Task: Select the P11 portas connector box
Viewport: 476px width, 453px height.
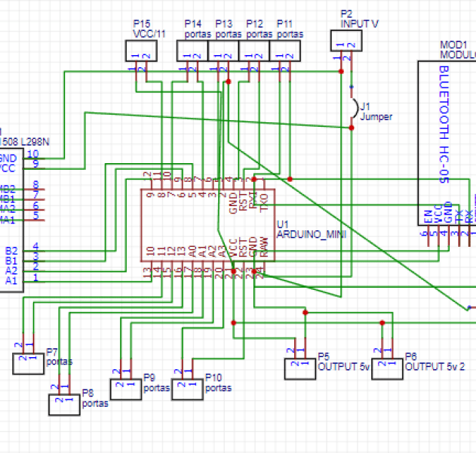Action: point(285,51)
